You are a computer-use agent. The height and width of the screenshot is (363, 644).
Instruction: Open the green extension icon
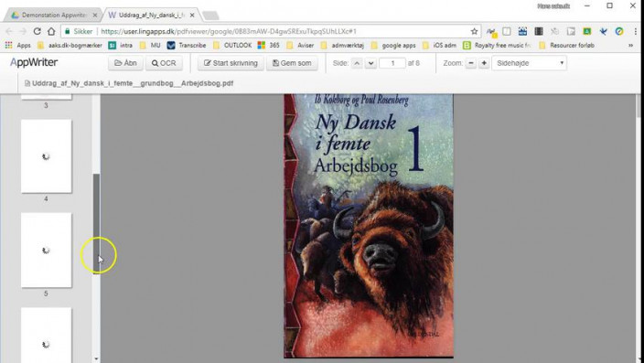pyautogui.click(x=587, y=31)
